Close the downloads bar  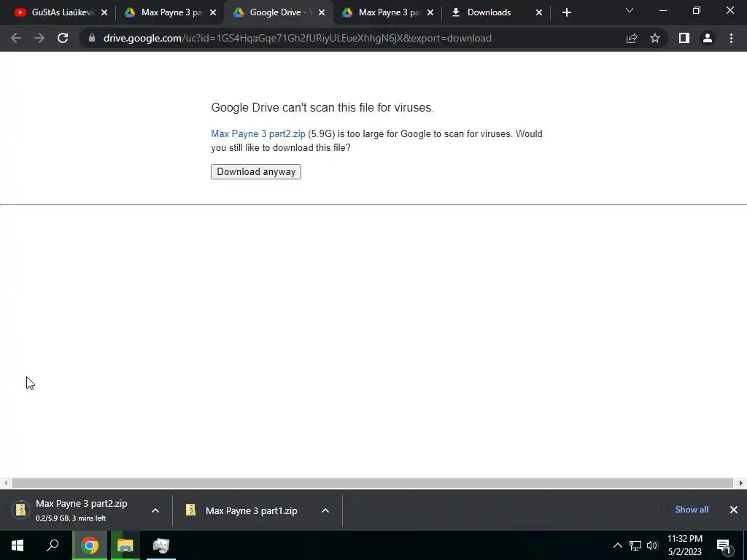[734, 510]
